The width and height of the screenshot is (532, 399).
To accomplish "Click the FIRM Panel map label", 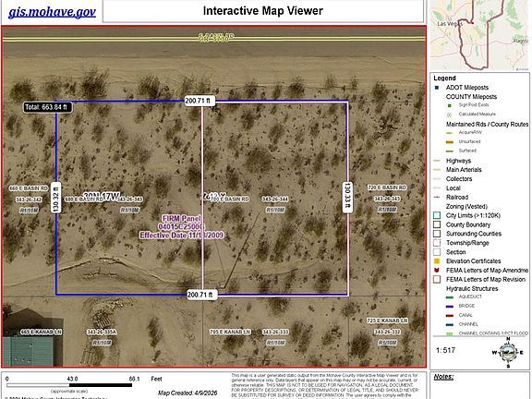I will point(182,226).
